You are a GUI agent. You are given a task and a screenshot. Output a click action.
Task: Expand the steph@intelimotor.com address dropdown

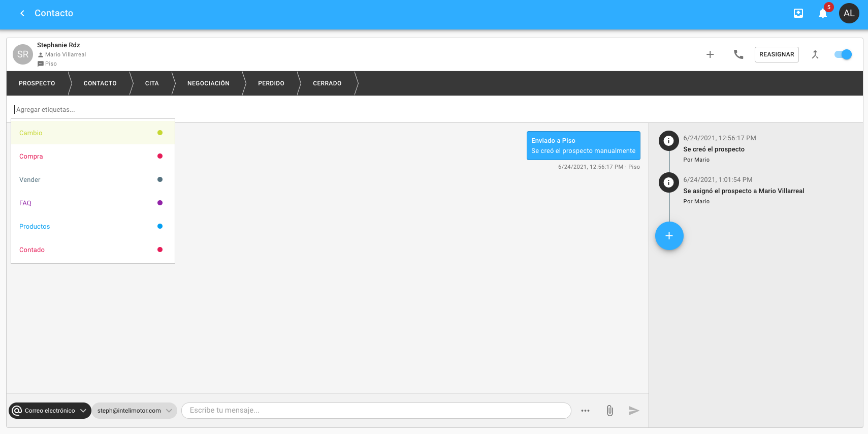[x=134, y=411]
